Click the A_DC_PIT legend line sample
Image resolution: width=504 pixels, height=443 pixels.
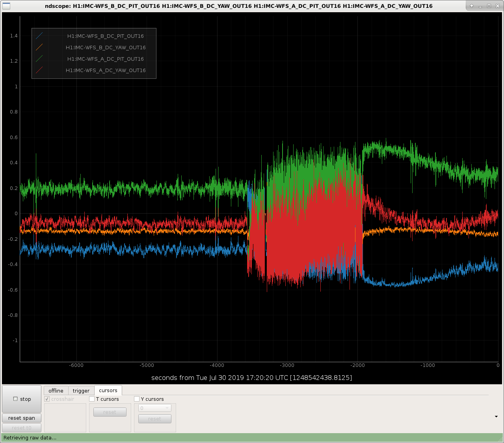pos(39,59)
